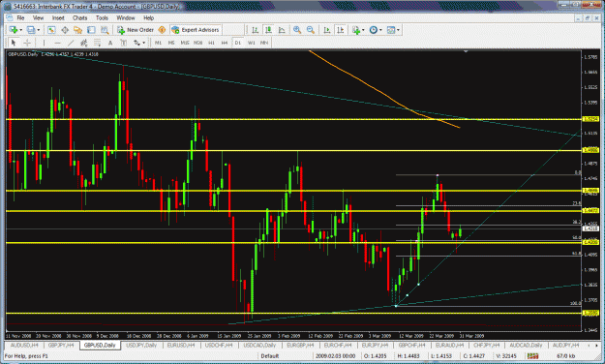Click the Zoom In magnifier

tap(297, 30)
